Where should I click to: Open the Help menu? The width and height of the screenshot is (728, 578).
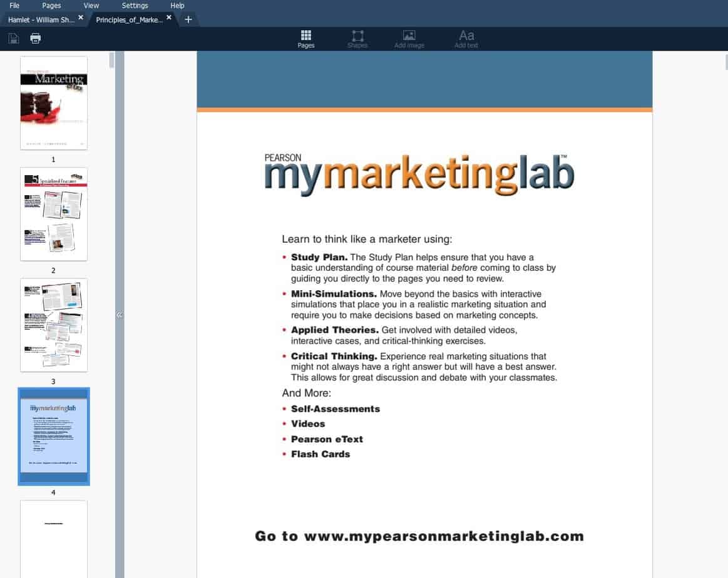click(177, 5)
